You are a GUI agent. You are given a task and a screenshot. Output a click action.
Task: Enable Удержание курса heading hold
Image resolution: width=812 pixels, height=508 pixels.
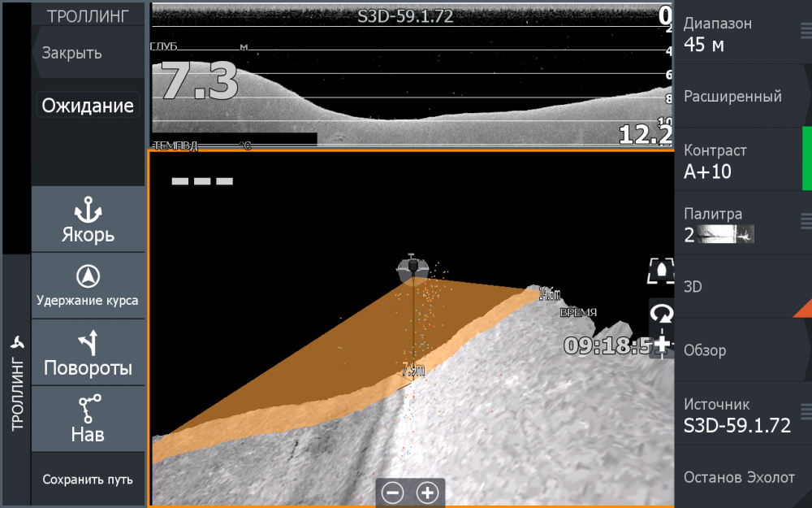[x=88, y=285]
